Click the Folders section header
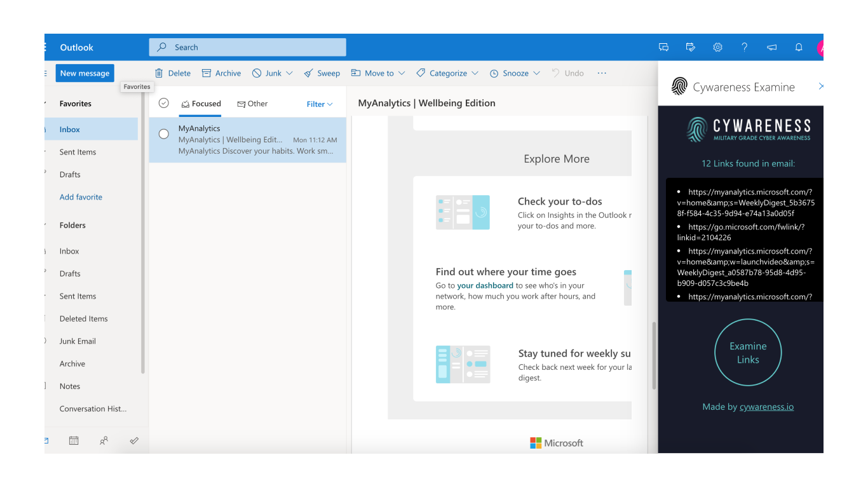Screen dimensions: 868x488 coord(72,225)
